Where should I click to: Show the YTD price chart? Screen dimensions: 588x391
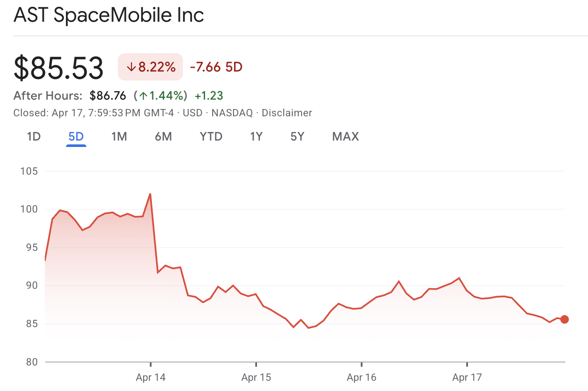click(x=211, y=137)
